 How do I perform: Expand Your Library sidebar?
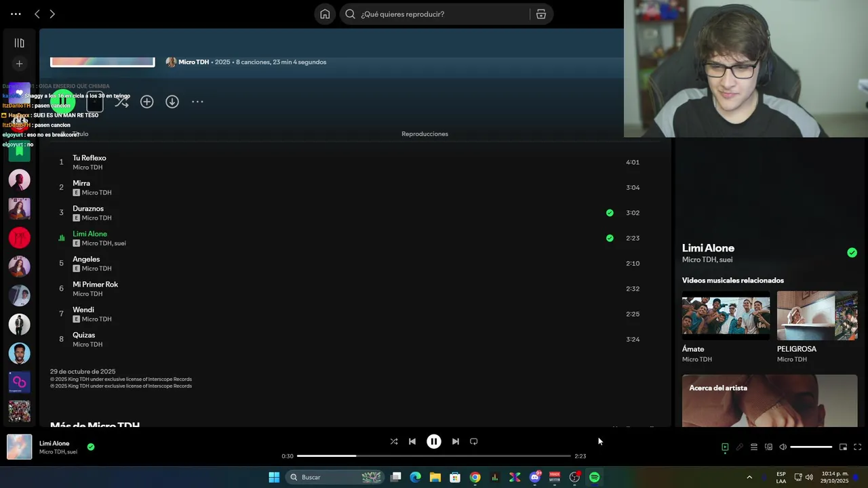(x=19, y=43)
